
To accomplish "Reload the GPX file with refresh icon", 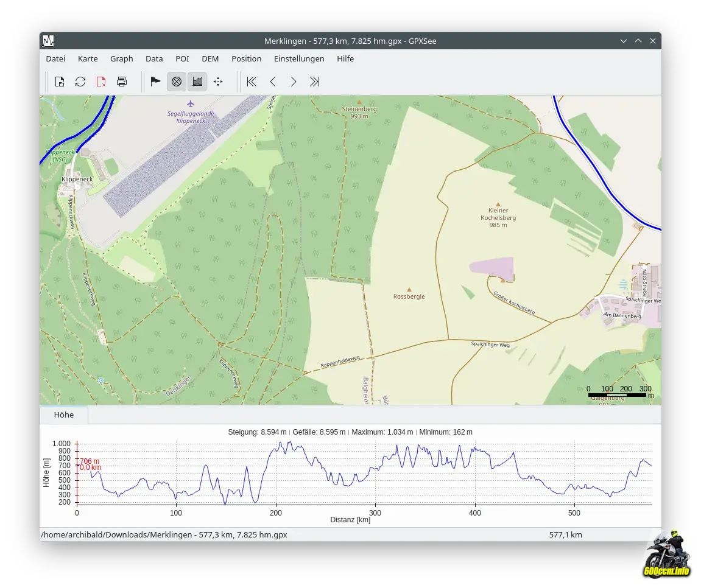I will point(80,82).
